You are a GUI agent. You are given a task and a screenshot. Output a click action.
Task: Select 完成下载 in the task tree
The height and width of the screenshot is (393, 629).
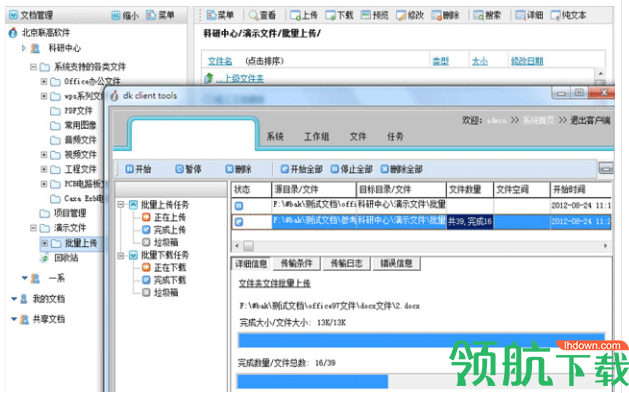pos(170,280)
